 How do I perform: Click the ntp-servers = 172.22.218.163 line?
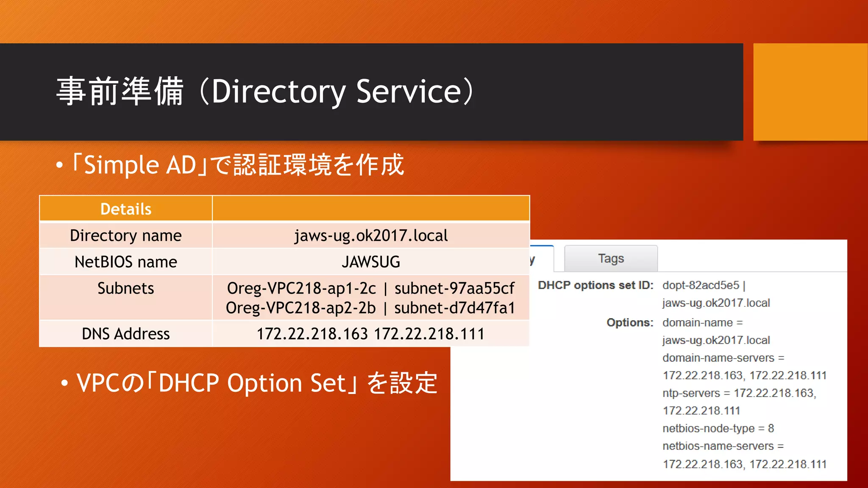(x=739, y=393)
